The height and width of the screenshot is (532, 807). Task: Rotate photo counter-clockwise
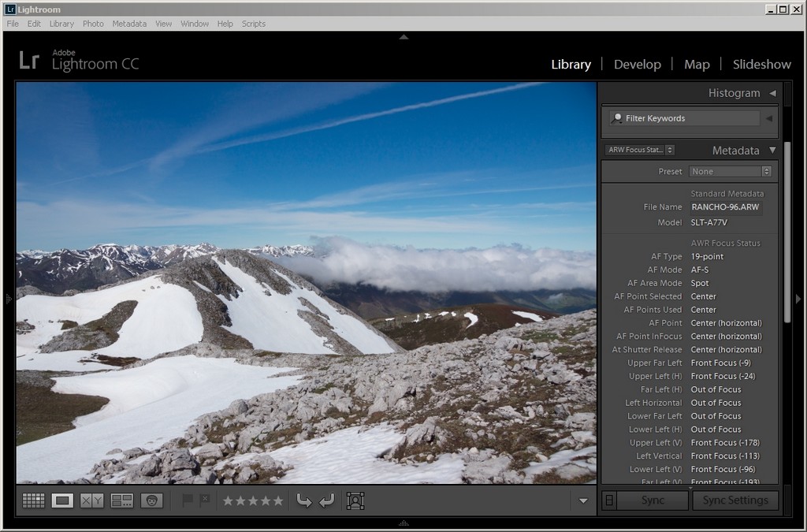point(303,500)
